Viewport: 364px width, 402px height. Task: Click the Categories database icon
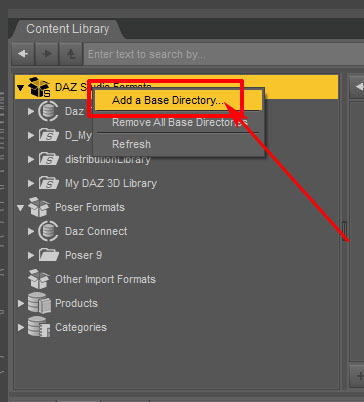[x=39, y=327]
